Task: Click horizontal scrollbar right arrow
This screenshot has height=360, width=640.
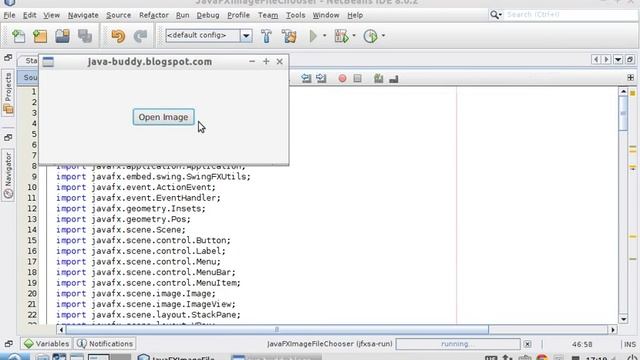Action: [613, 329]
